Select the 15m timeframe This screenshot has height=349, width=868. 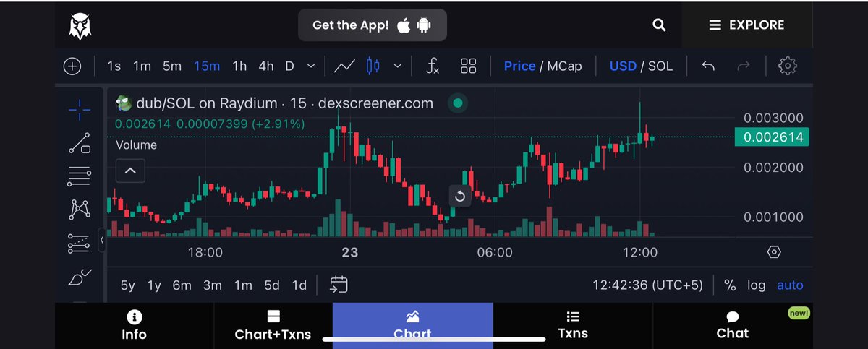tap(207, 66)
